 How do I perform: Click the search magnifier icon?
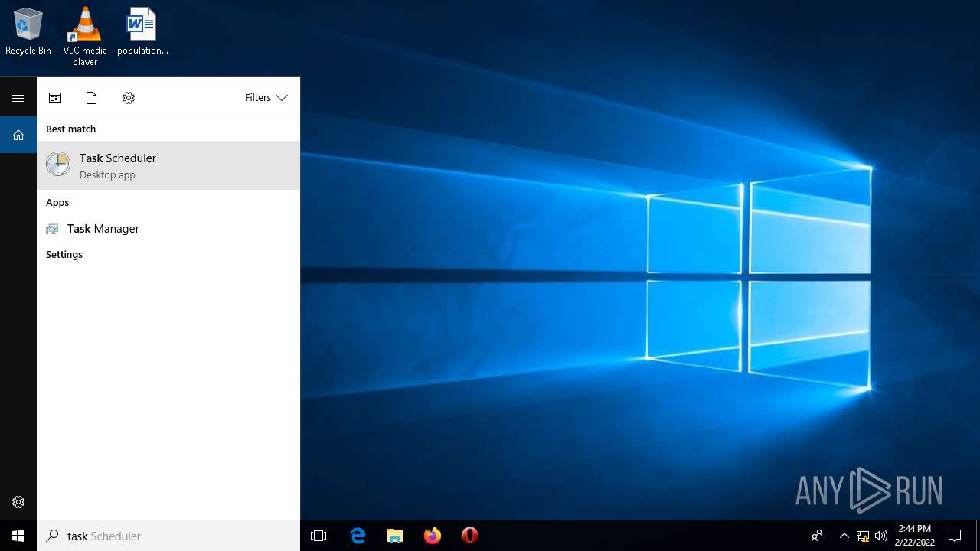[53, 536]
